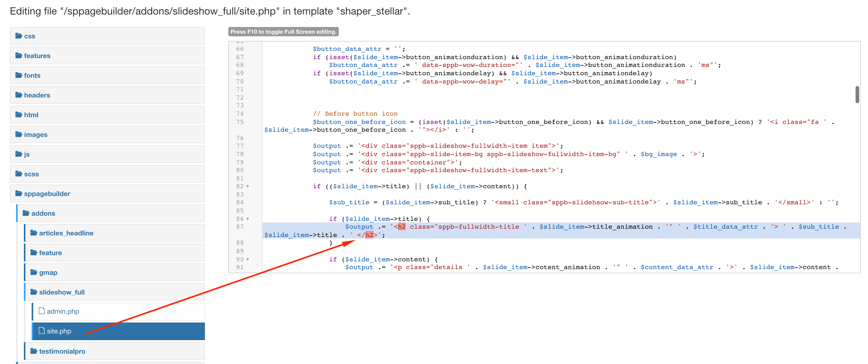This screenshot has width=868, height=364.
Task: Expand the sppagebuilder folder
Action: tap(47, 194)
